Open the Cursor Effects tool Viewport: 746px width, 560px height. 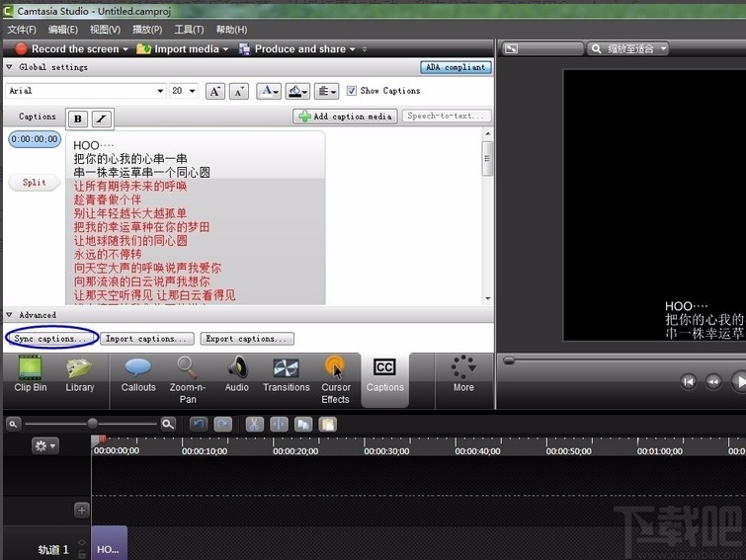(x=335, y=380)
